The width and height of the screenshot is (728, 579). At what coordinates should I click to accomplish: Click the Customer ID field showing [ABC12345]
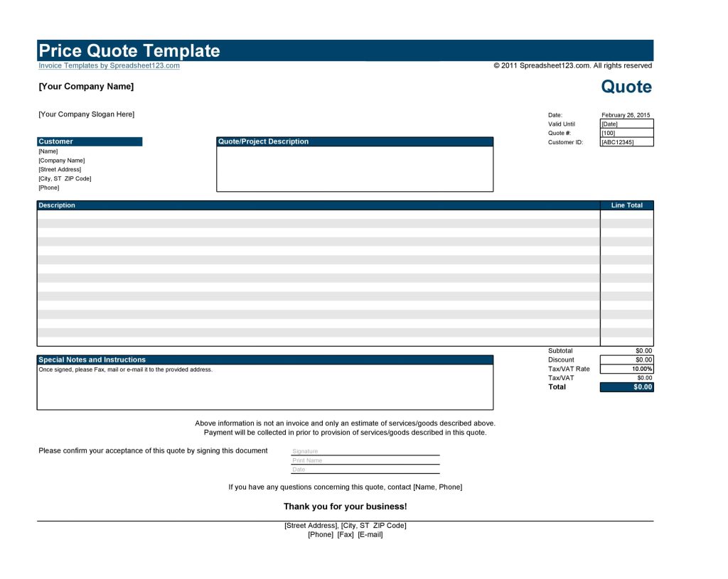(x=625, y=141)
